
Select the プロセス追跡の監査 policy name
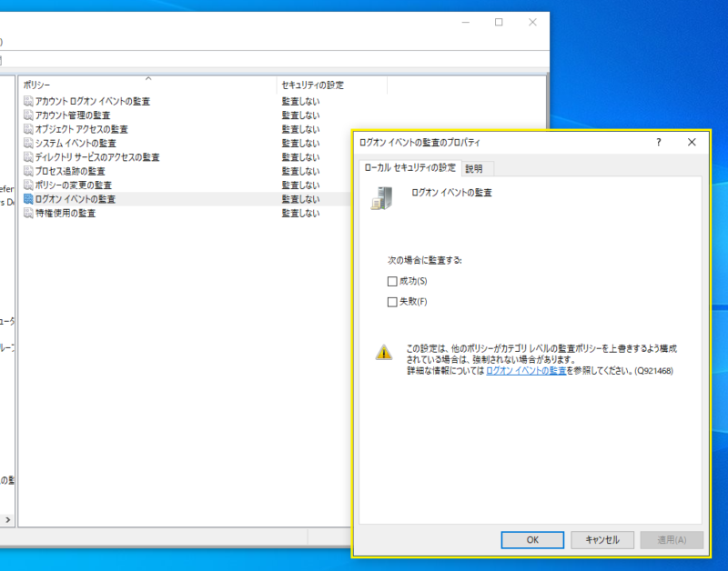70,171
